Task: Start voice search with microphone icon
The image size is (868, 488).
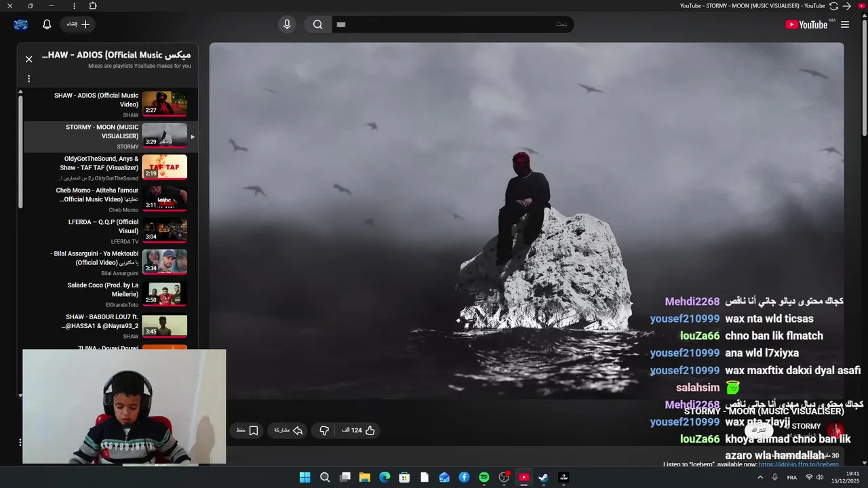Action: tap(287, 24)
